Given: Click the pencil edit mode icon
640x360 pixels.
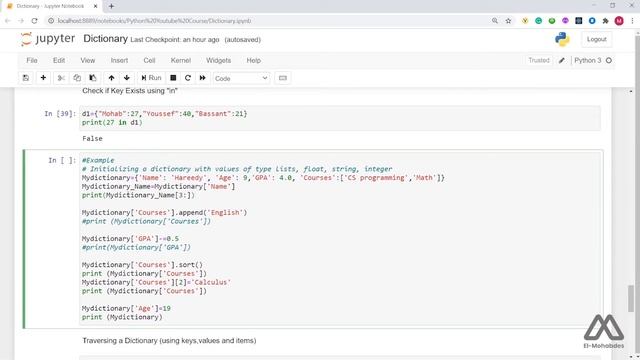Looking at the screenshot, I should (x=562, y=60).
